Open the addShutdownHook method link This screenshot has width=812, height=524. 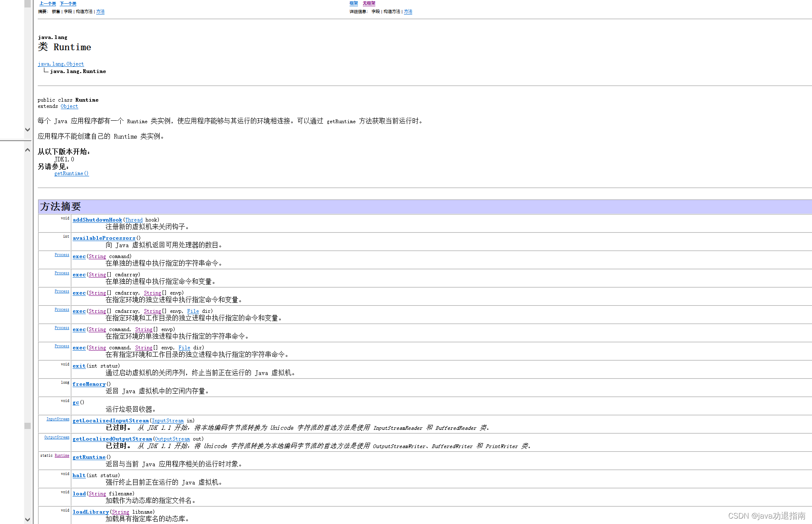[x=97, y=220]
